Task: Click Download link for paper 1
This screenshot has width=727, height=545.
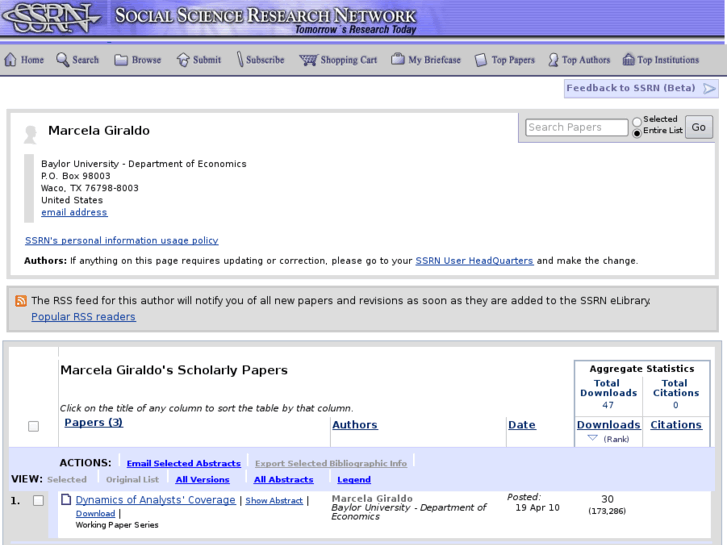Action: (96, 513)
